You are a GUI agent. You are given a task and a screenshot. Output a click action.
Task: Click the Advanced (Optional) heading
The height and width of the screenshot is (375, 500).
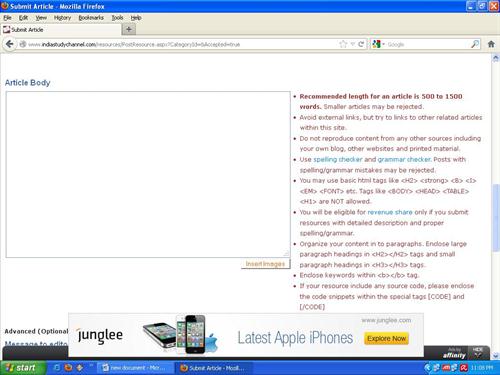click(36, 331)
